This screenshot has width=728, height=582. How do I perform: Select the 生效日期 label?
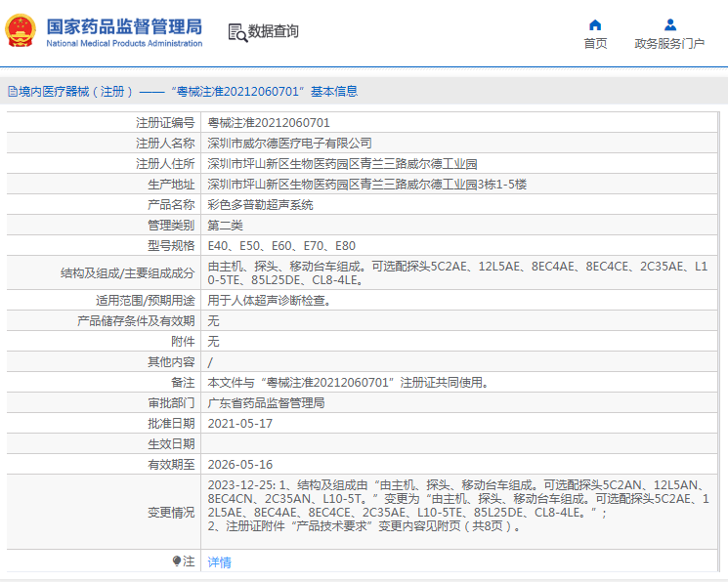[171, 443]
